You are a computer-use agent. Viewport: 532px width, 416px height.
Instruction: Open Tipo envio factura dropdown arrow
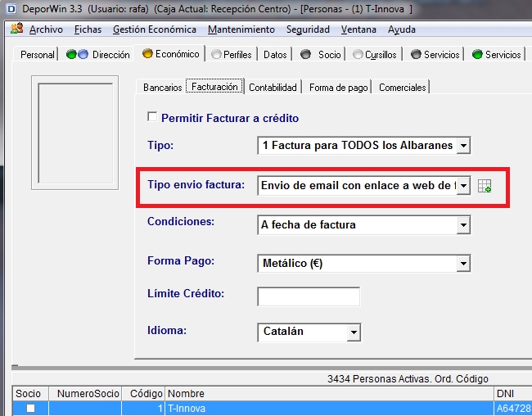tap(463, 185)
